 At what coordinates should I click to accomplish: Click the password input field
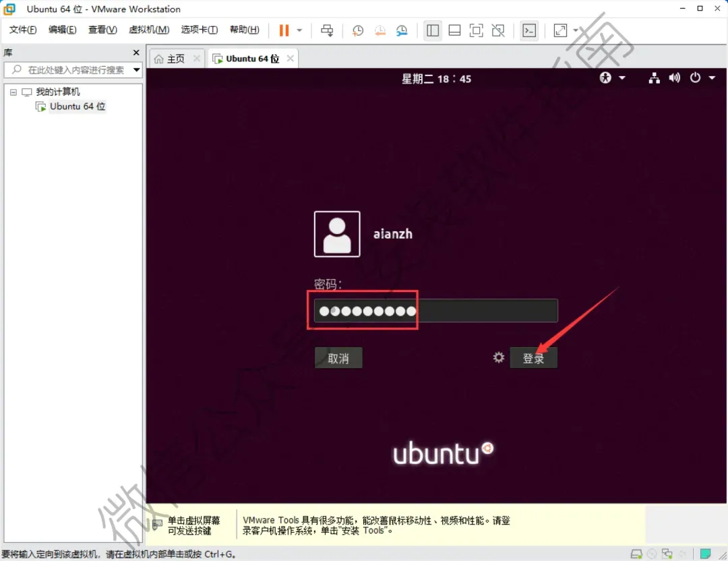coord(435,311)
